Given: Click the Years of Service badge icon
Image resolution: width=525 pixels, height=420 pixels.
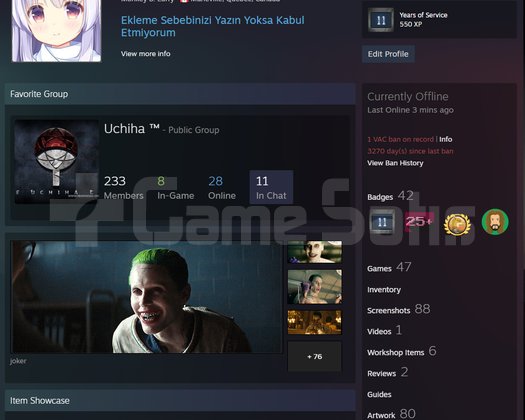Looking at the screenshot, I should tap(381, 20).
